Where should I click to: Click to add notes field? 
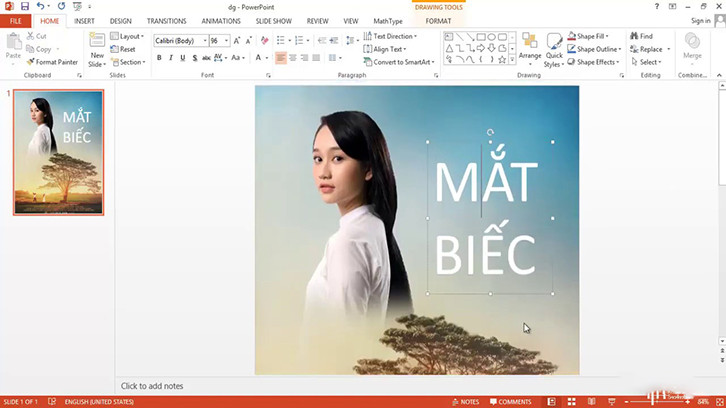point(152,386)
